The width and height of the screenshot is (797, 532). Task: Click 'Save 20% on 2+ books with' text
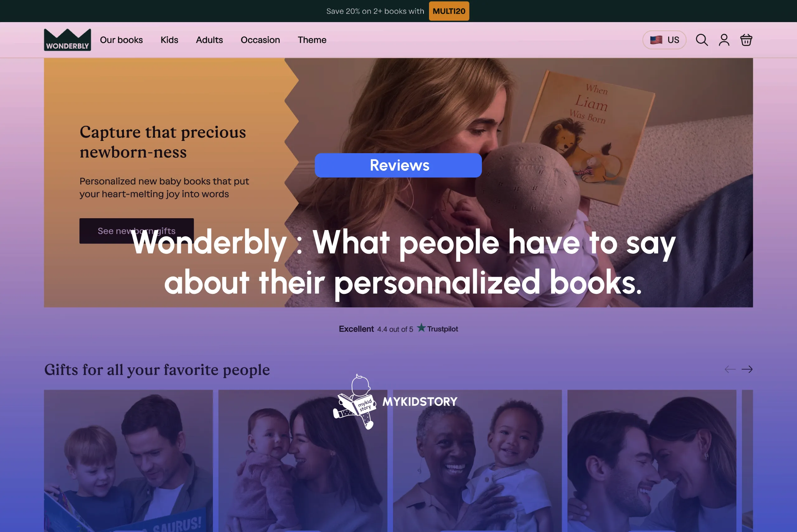tap(375, 11)
